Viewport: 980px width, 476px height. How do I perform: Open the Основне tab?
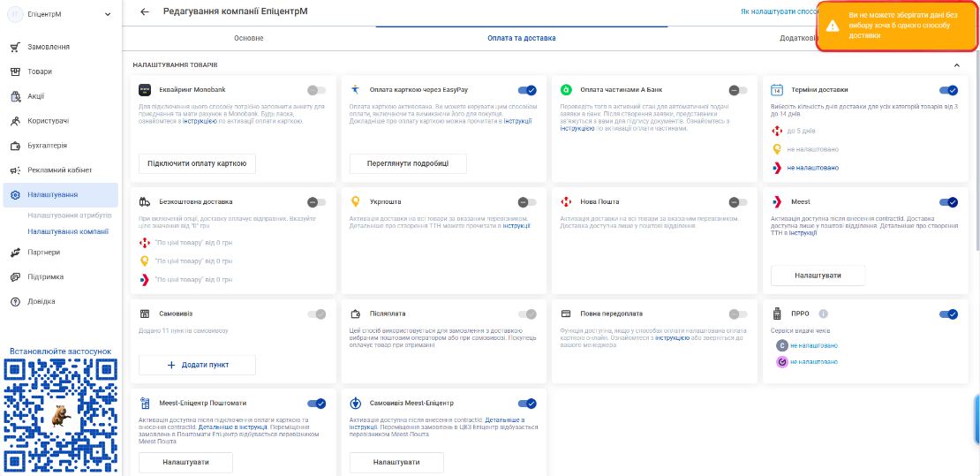click(249, 38)
